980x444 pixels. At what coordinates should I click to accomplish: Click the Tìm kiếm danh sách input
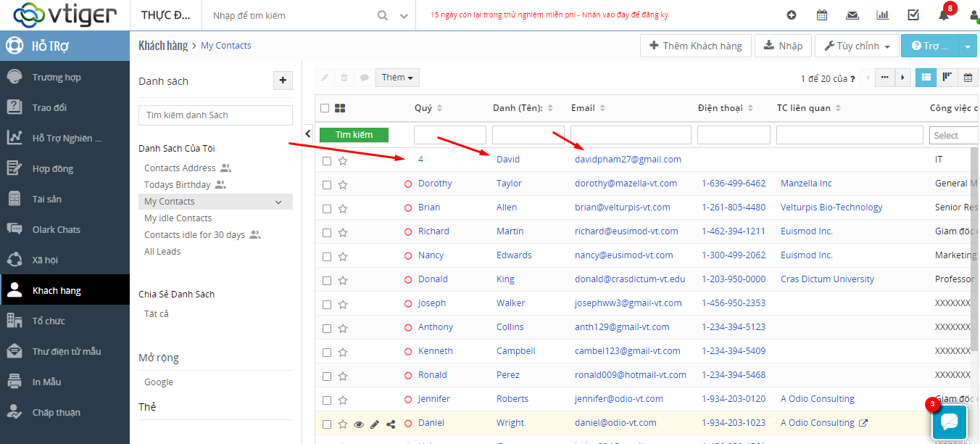tap(215, 115)
